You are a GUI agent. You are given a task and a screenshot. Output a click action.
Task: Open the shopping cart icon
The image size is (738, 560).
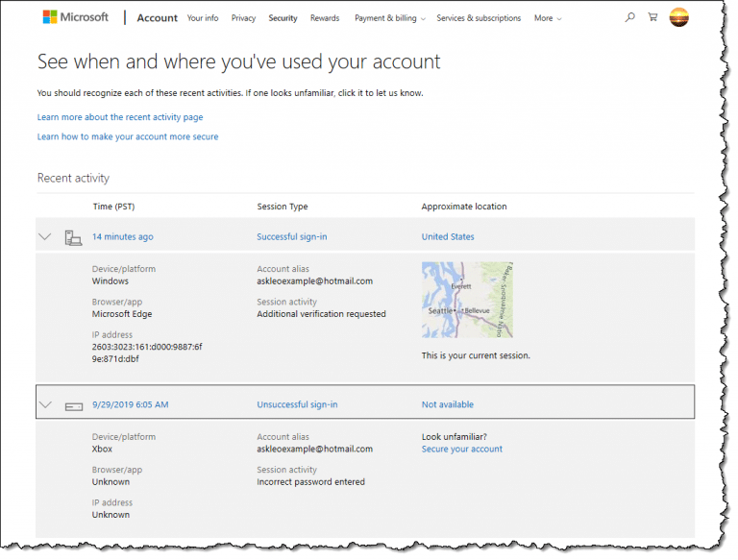pyautogui.click(x=653, y=17)
